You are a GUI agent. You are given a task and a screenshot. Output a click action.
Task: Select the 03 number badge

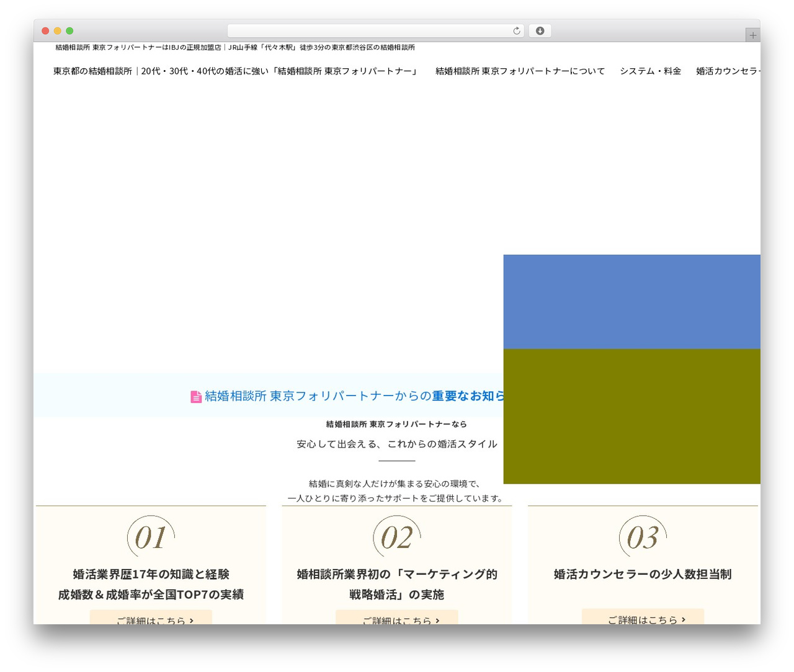pos(643,537)
